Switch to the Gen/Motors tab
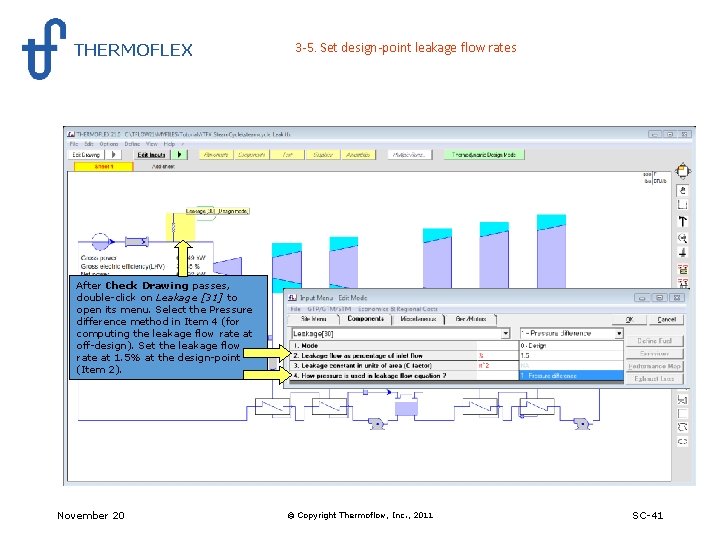This screenshot has height=540, width=720. [x=471, y=319]
